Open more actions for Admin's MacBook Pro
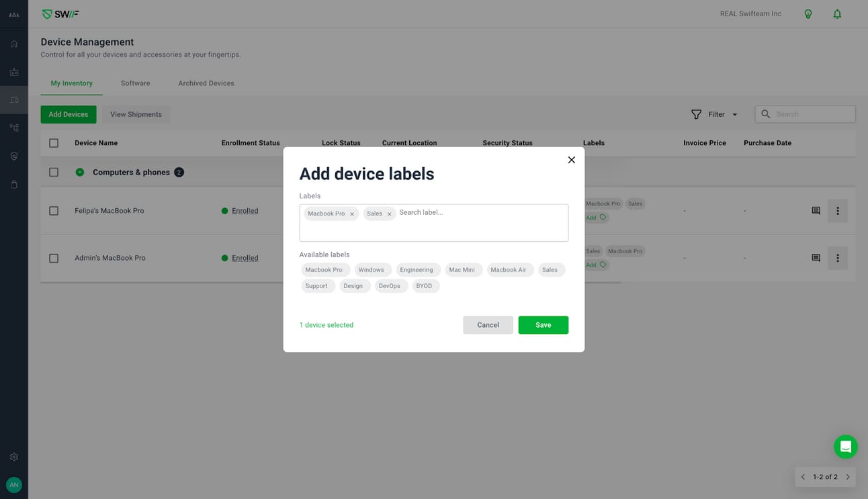 coord(837,258)
